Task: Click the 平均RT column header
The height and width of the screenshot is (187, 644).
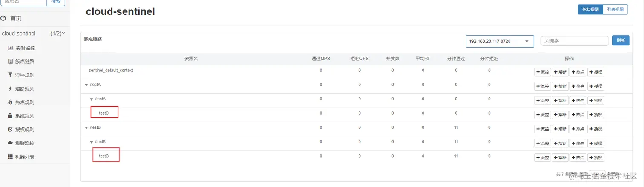Action: pos(423,59)
